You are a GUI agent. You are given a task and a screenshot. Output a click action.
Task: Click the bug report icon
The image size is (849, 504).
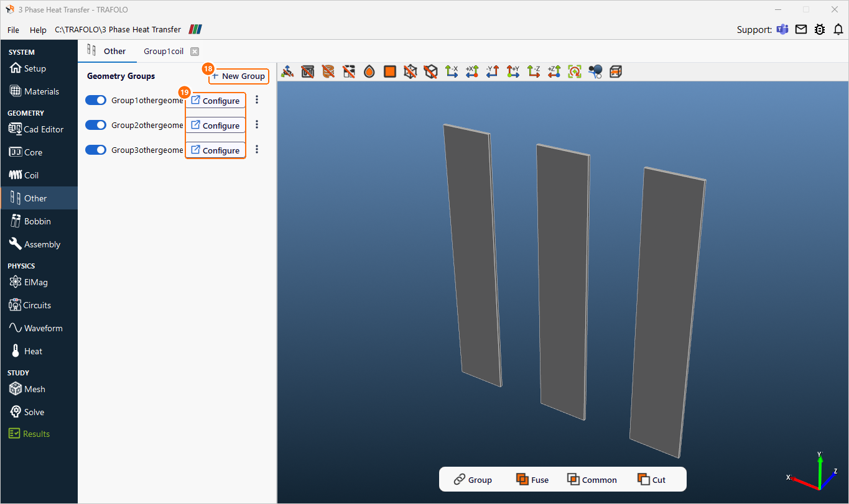[820, 29]
